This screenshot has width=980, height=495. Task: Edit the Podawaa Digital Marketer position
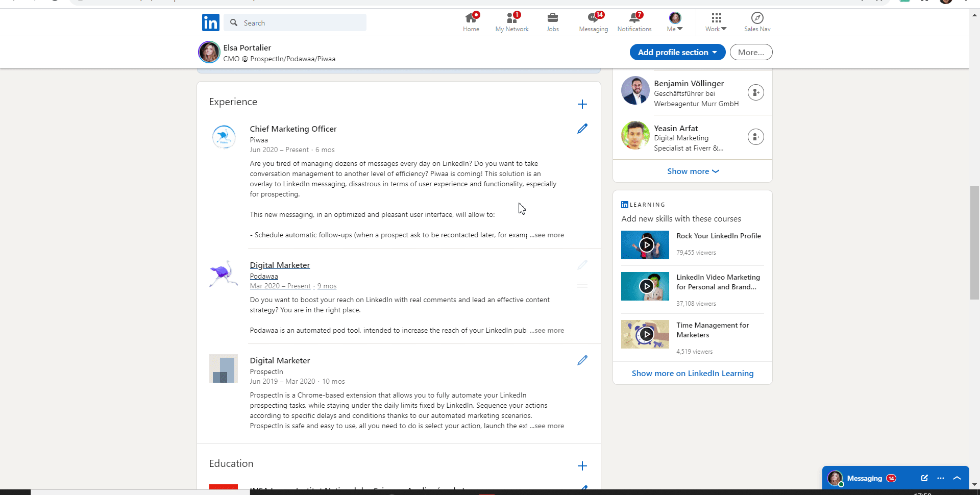point(582,265)
